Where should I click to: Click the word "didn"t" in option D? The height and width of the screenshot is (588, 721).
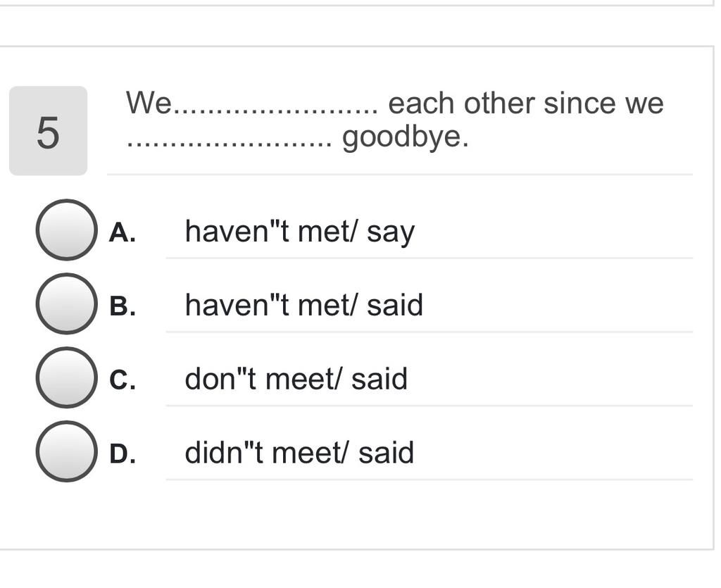point(224,453)
